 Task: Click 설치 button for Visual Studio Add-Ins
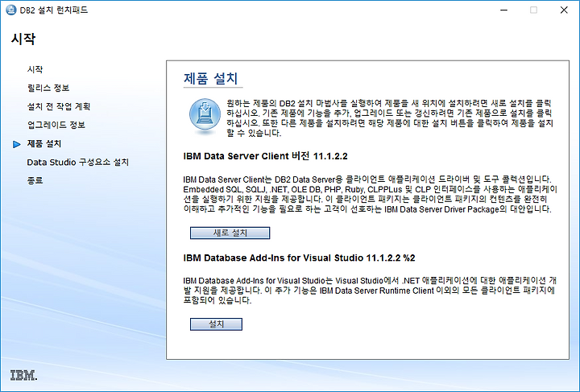coord(216,324)
